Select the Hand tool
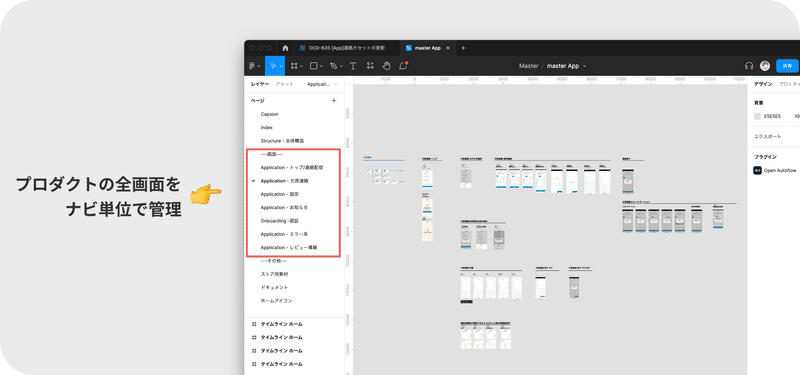This screenshot has height=375, width=800. click(x=387, y=66)
